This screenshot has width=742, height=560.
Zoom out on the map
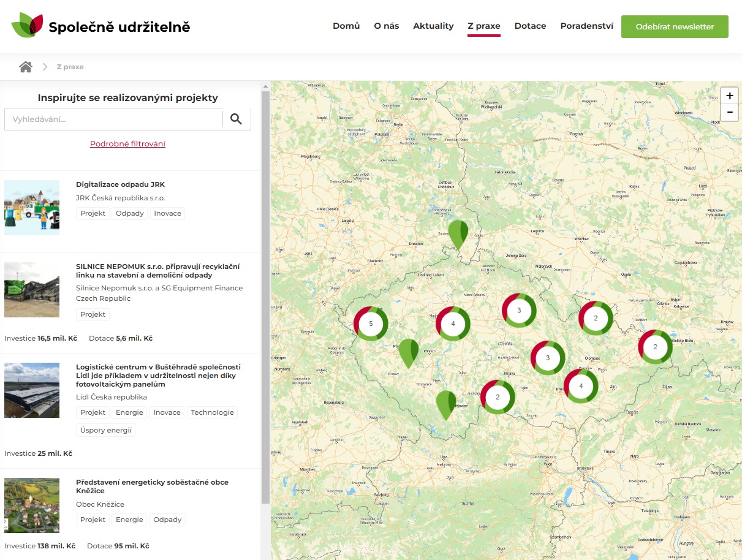(729, 113)
